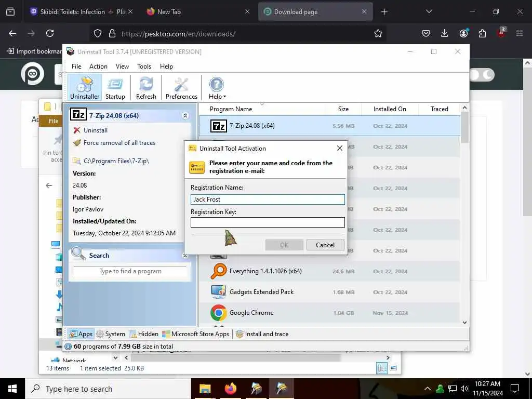Click the Import bookmarks toolbar item
This screenshot has width=532, height=399.
coord(35,51)
